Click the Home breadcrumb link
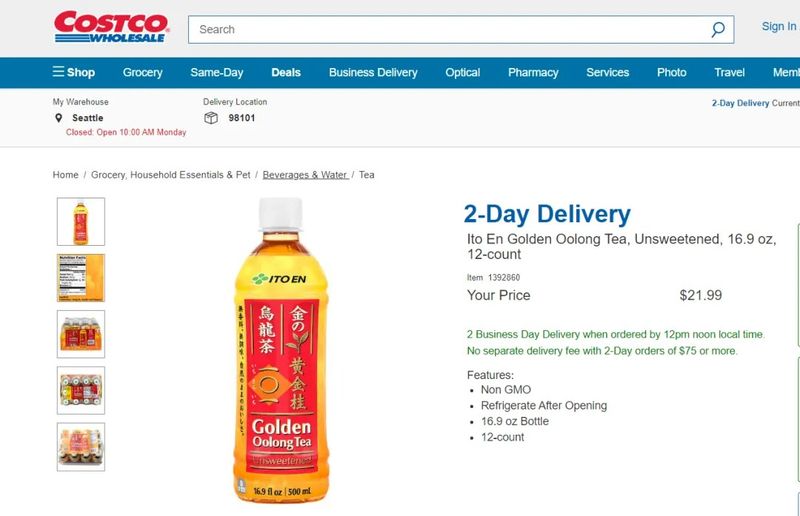 [65, 175]
